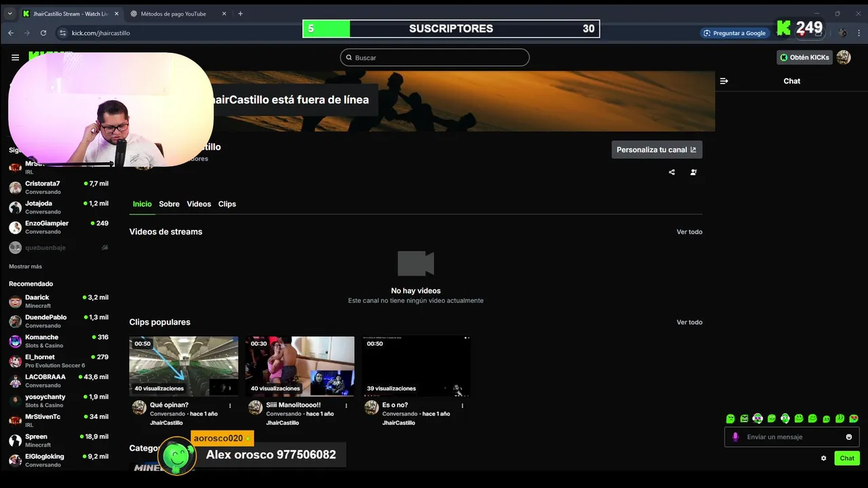This screenshot has height=488, width=868.
Task: Switch to the Sobre tab
Action: (169, 204)
